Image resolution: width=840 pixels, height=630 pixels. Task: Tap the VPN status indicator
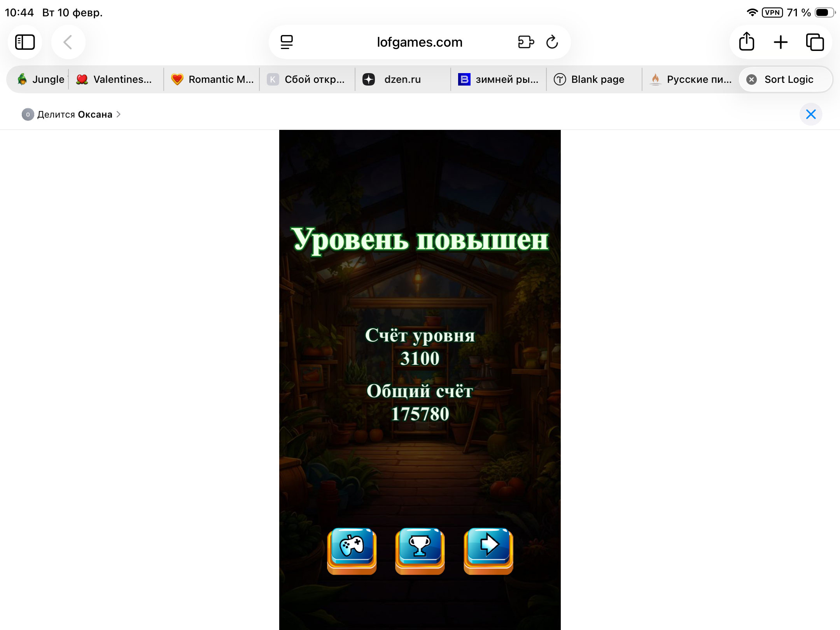coord(772,12)
